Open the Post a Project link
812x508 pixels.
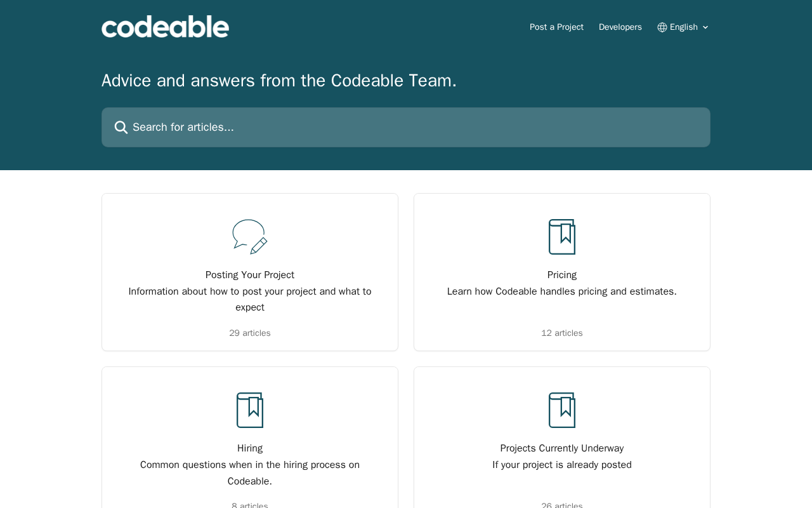point(556,27)
